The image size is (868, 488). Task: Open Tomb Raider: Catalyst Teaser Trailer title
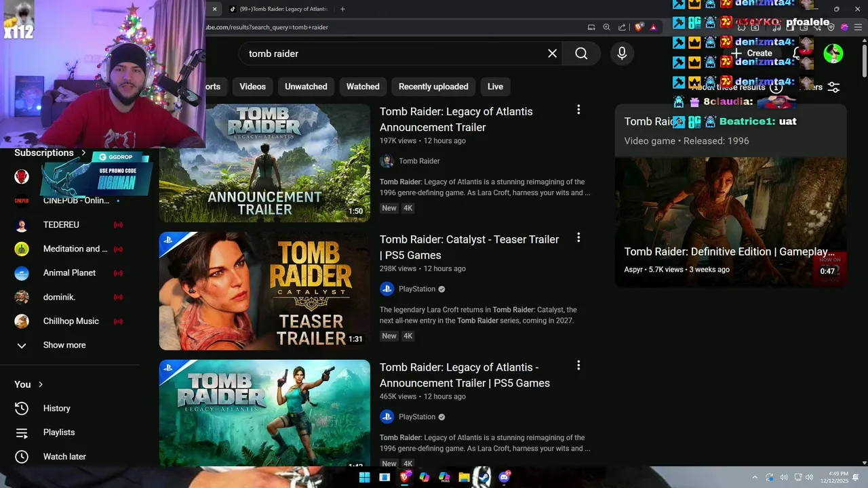tap(469, 247)
